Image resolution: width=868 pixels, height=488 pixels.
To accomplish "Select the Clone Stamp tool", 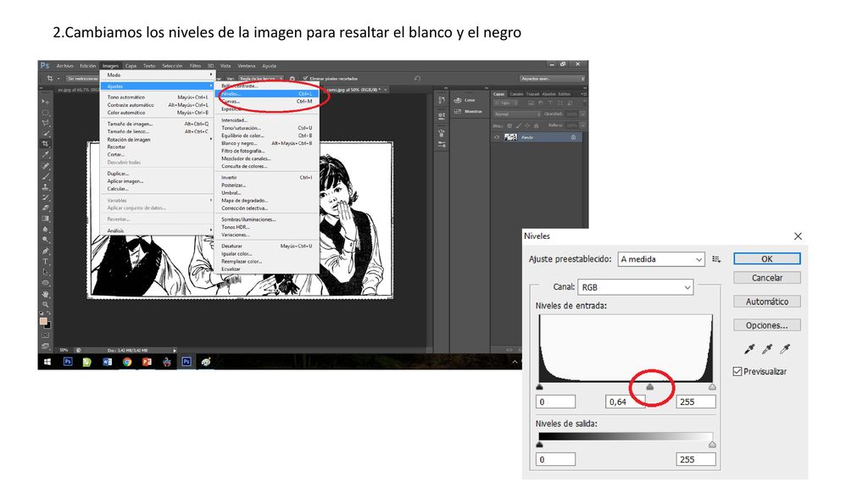I will [x=46, y=187].
